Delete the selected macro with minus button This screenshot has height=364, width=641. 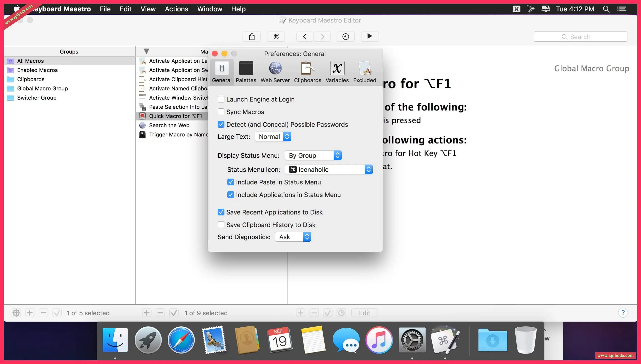[x=160, y=313]
